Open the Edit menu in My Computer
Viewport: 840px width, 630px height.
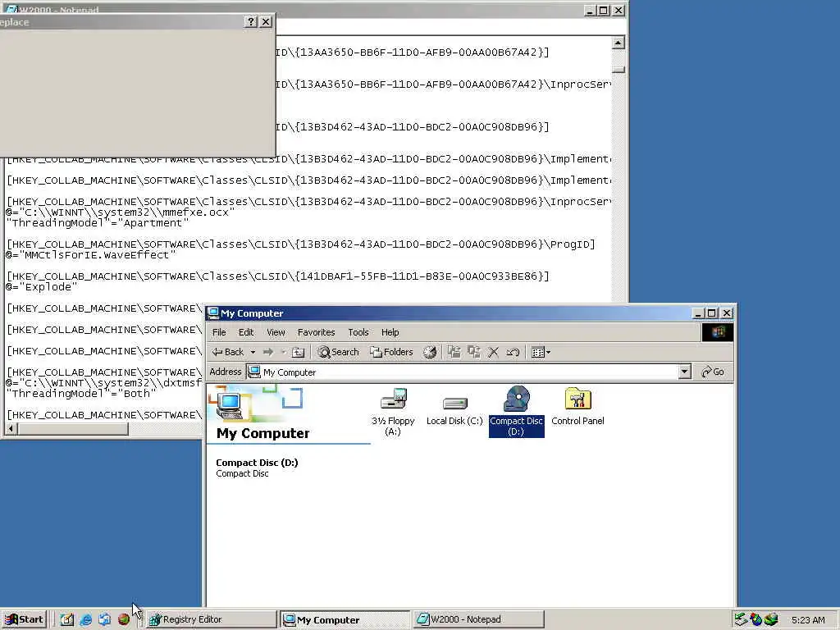246,332
